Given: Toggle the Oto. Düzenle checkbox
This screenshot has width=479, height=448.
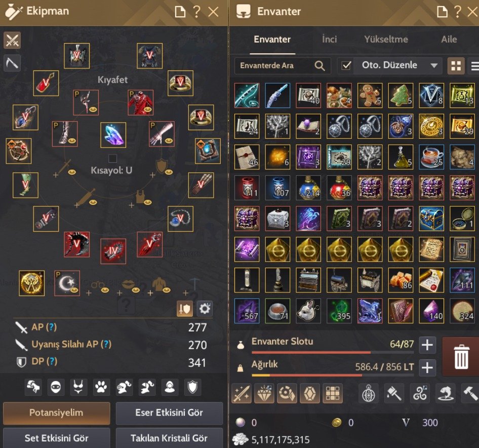Looking at the screenshot, I should (x=346, y=65).
